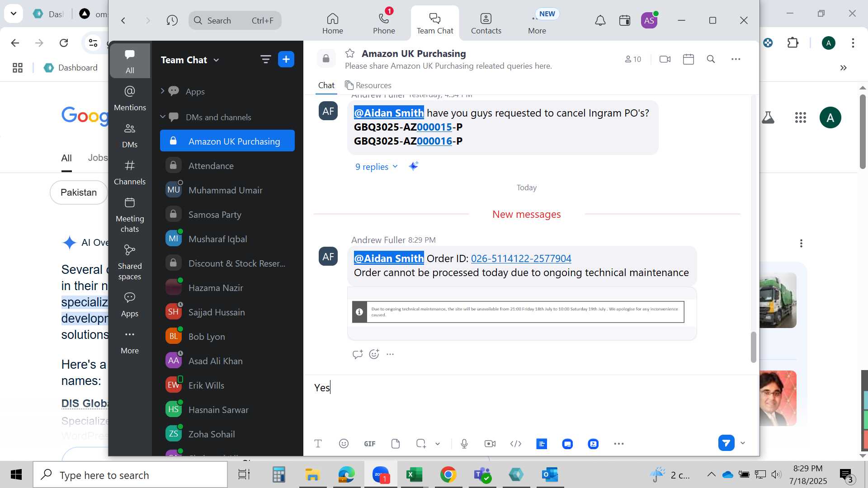The width and height of the screenshot is (868, 488).
Task: Filter the Team Chat list
Action: pyautogui.click(x=265, y=59)
